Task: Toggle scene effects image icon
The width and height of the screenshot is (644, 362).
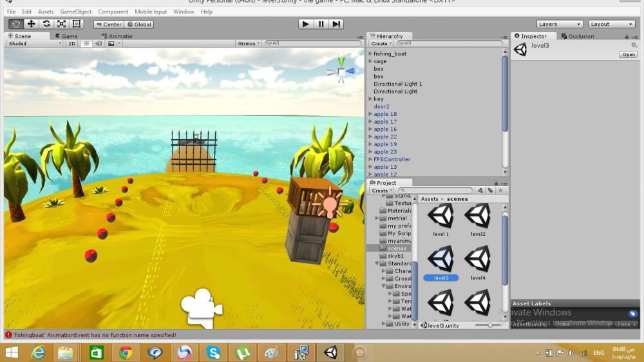Action: tap(111, 43)
